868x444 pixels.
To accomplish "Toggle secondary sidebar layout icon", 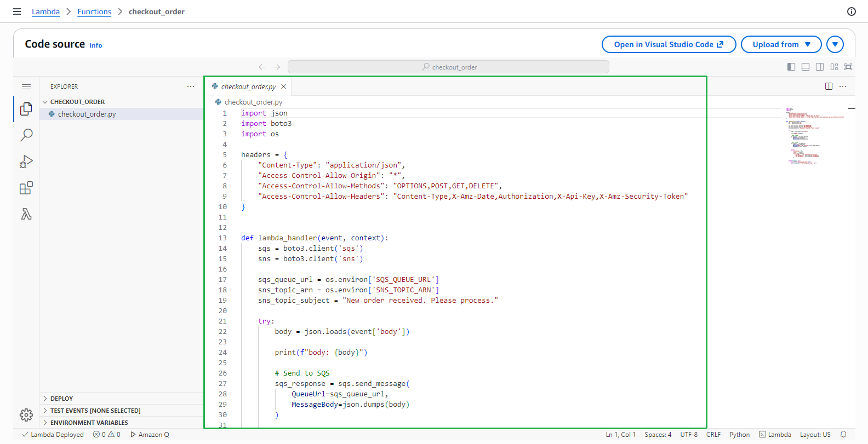I will pyautogui.click(x=820, y=67).
